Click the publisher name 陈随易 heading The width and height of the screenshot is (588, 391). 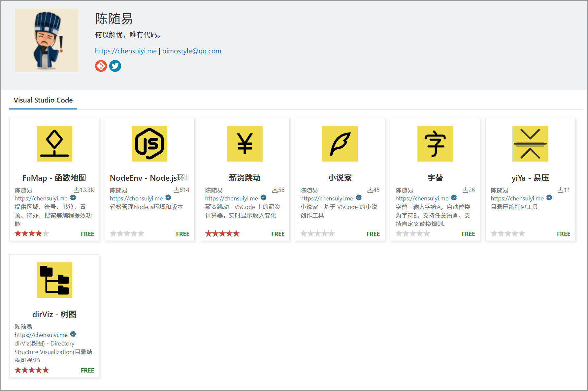tap(114, 19)
